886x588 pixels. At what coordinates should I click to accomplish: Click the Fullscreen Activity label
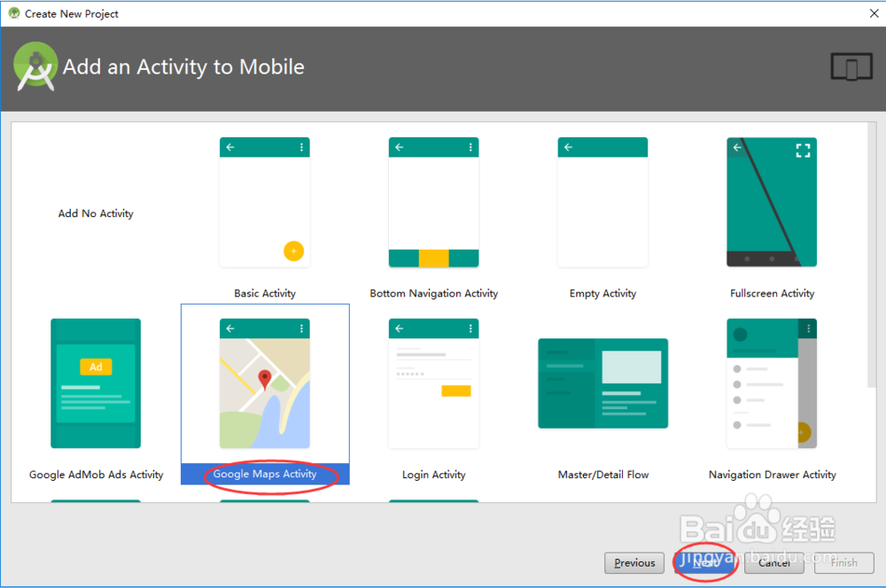[x=772, y=293]
